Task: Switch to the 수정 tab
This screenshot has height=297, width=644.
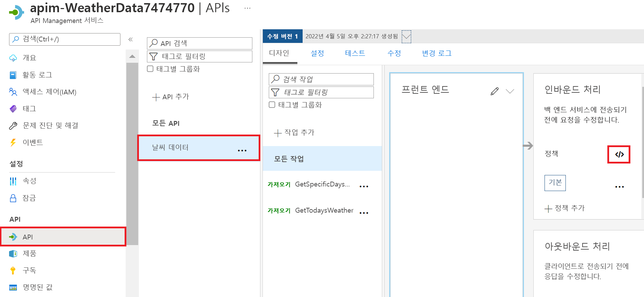Action: tap(394, 53)
